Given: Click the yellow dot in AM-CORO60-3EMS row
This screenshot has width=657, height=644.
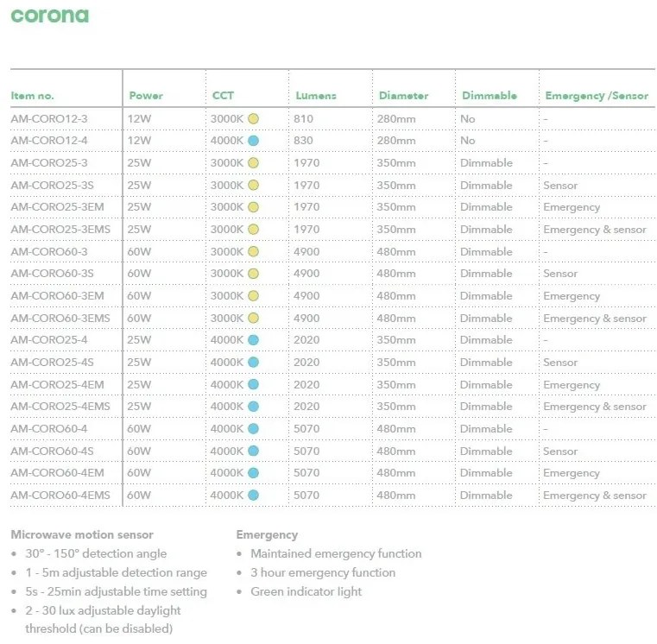Looking at the screenshot, I should click(x=253, y=318).
